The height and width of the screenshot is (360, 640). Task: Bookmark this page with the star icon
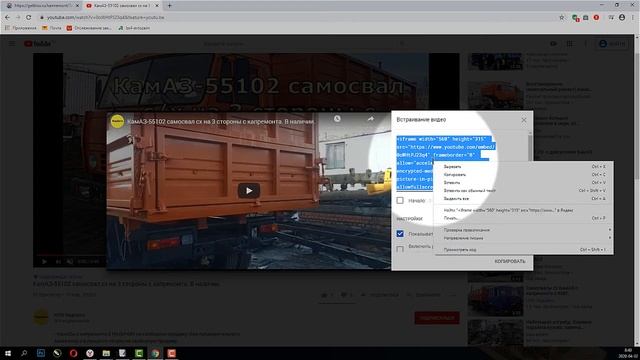click(x=562, y=18)
